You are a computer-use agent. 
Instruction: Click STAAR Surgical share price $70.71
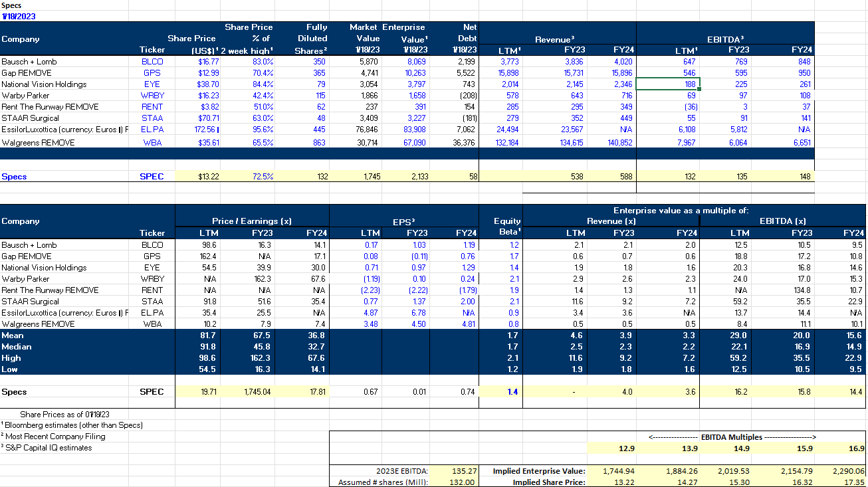coord(208,118)
